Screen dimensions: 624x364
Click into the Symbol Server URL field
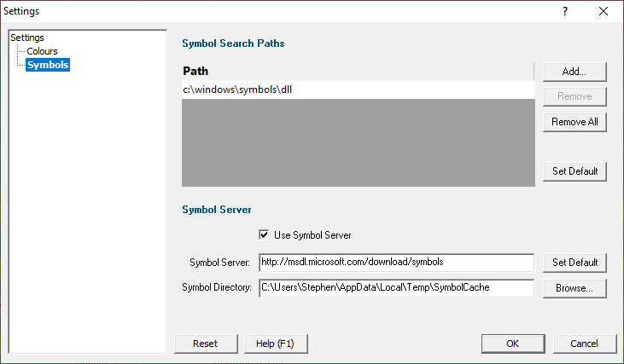(x=396, y=263)
